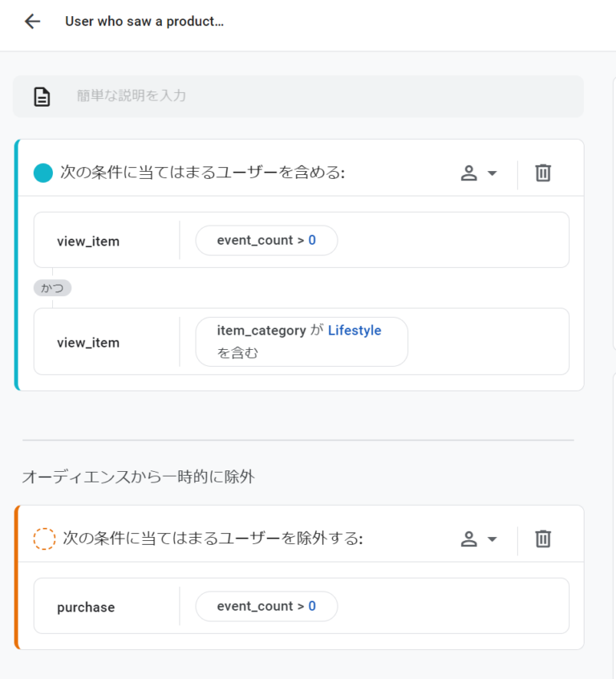The height and width of the screenshot is (679, 616).
Task: Edit the purchase event_count > 0 chip
Action: point(266,606)
